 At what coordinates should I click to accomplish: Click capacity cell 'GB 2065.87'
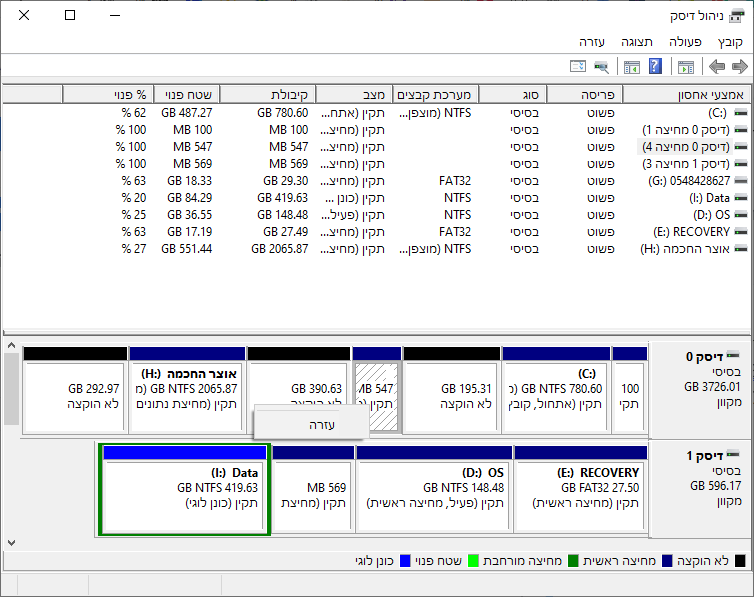coord(279,249)
